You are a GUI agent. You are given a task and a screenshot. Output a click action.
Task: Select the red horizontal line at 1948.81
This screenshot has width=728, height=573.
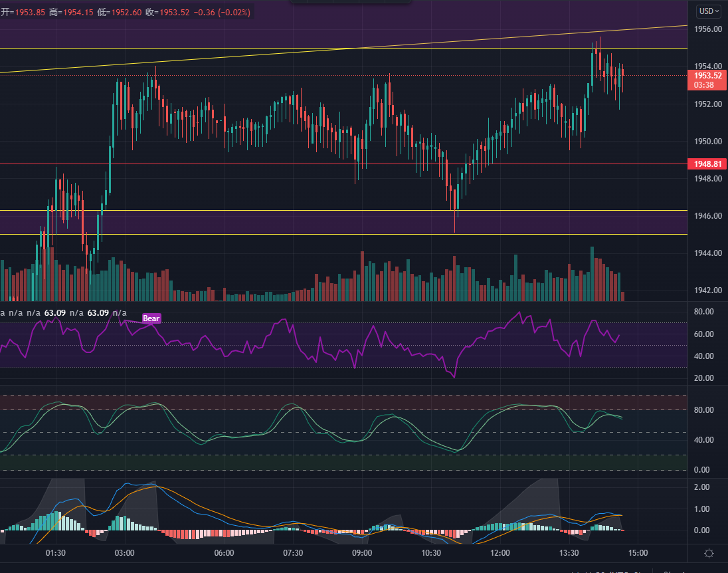[343, 164]
